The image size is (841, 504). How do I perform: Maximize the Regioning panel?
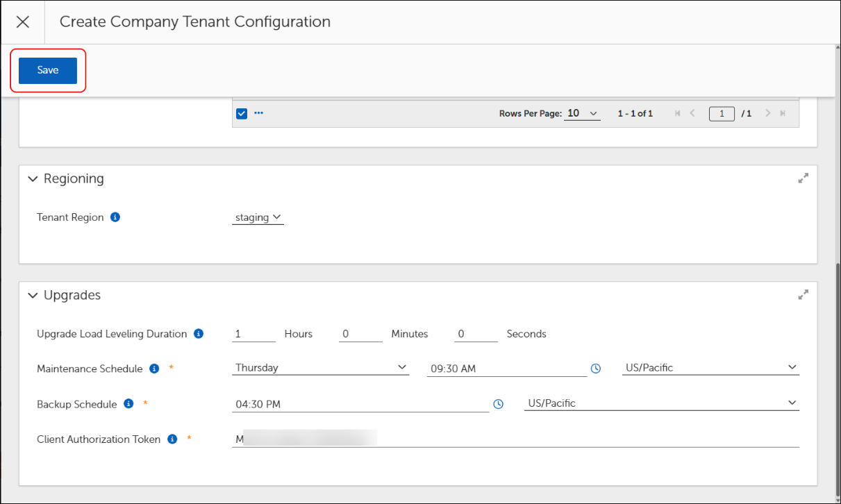[803, 178]
